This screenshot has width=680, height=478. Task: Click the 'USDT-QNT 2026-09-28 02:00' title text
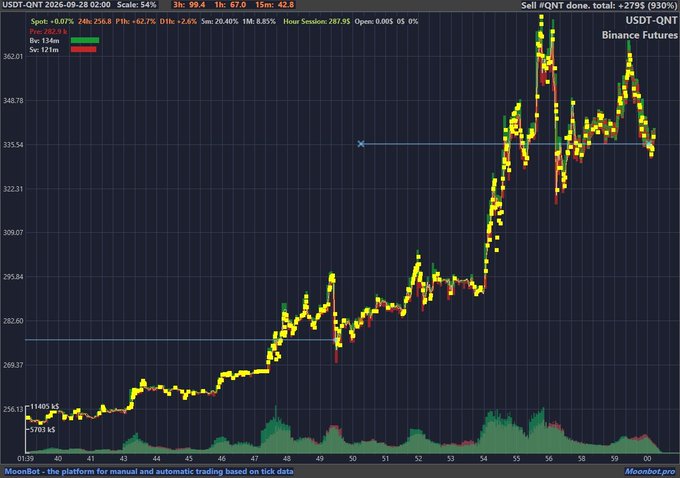pos(56,5)
